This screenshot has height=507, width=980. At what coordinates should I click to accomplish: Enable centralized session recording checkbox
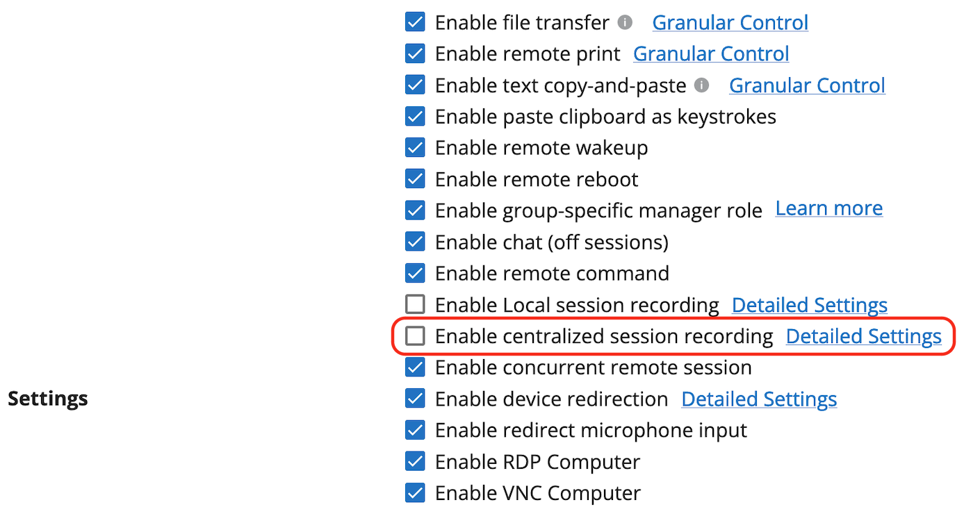tap(415, 336)
